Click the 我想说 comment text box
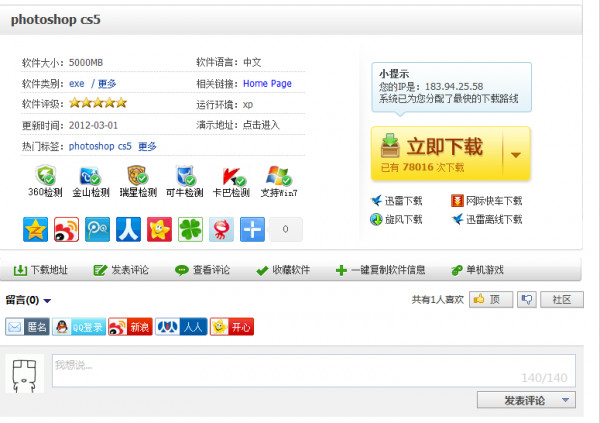This screenshot has height=423, width=600. pos(314,371)
